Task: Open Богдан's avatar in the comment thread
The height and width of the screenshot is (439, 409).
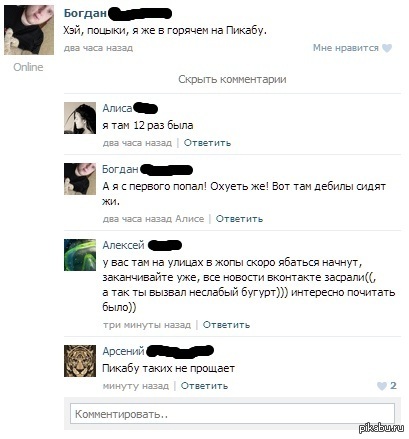Action: pos(80,179)
